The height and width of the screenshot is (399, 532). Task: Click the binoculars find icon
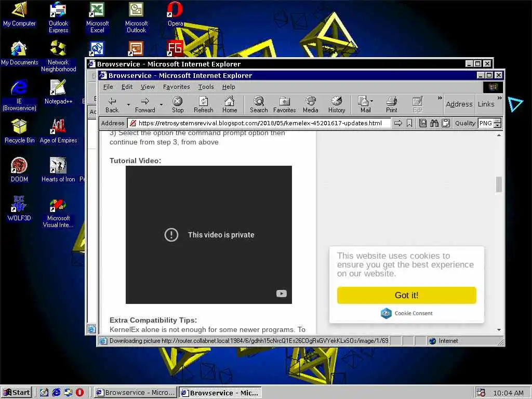[434, 123]
